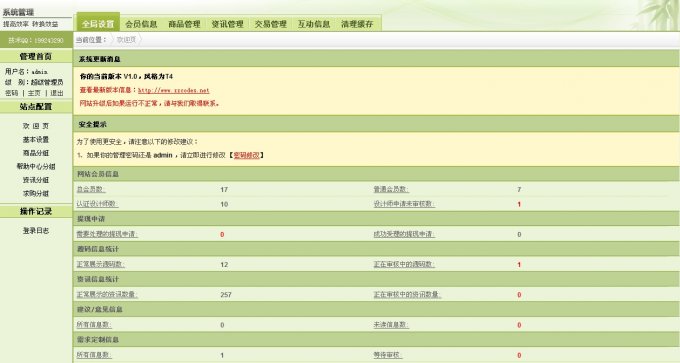Open the 普通会员数 link

click(x=391, y=189)
